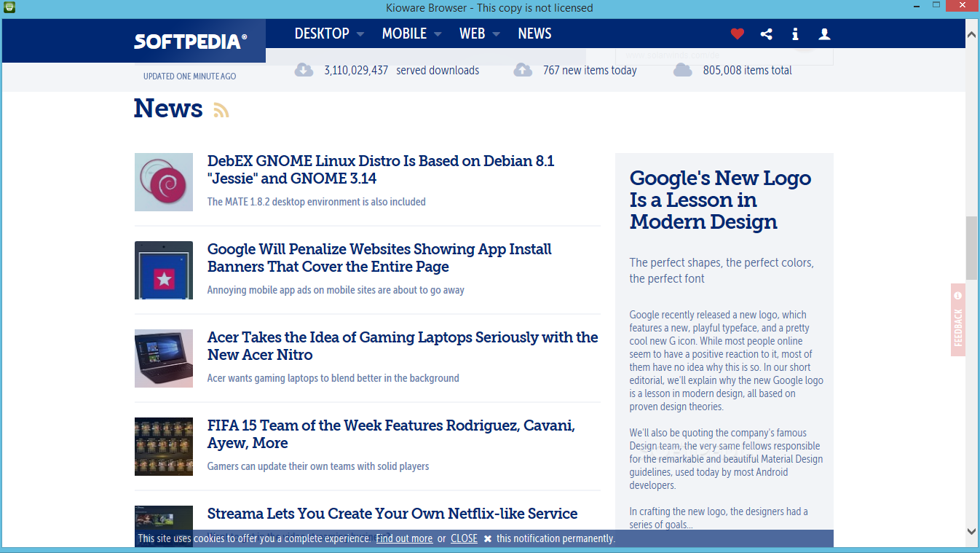980x553 pixels.
Task: Click the Kioware app icon in title bar
Action: point(9,7)
